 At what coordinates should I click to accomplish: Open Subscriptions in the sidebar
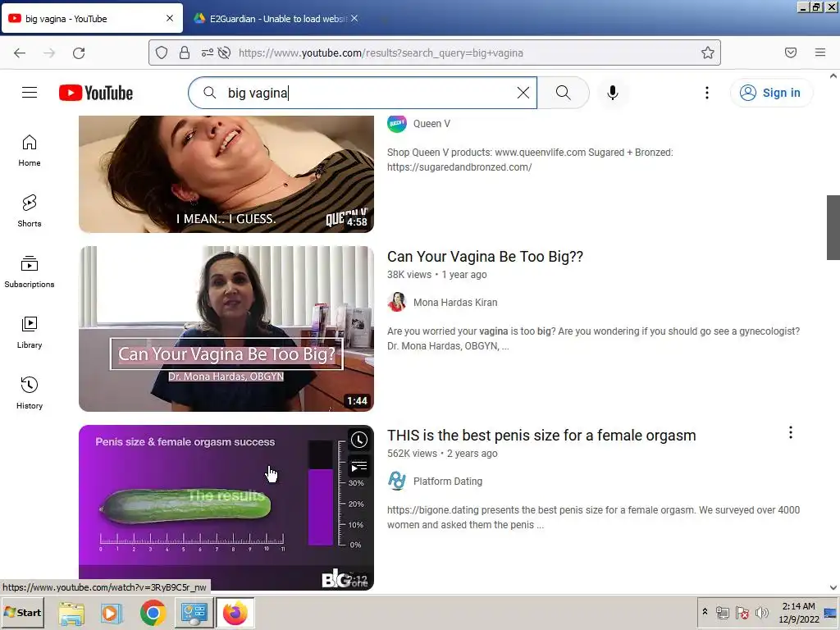coord(30,272)
